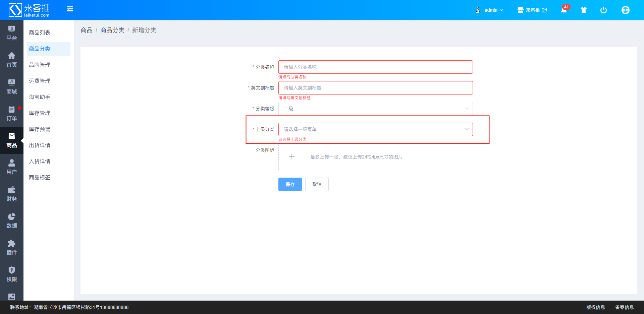Click 商品分类 in breadcrumb
Viewport: 644px width, 314px height.
(112, 30)
